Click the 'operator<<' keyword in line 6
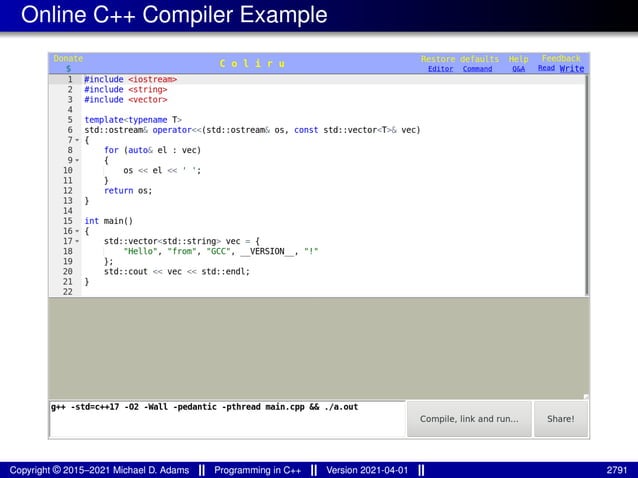 (177, 130)
